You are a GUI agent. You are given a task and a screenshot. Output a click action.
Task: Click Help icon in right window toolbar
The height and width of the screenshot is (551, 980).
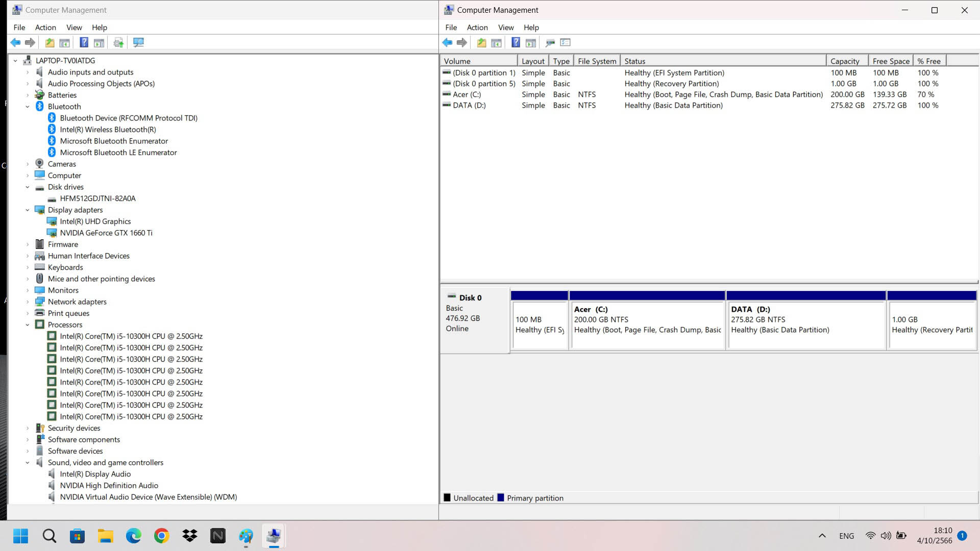[516, 42]
